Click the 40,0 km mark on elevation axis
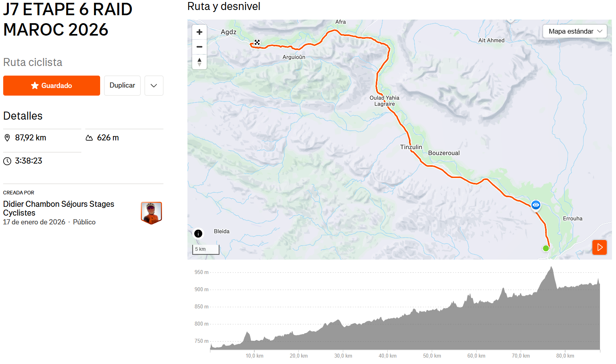 (x=387, y=356)
